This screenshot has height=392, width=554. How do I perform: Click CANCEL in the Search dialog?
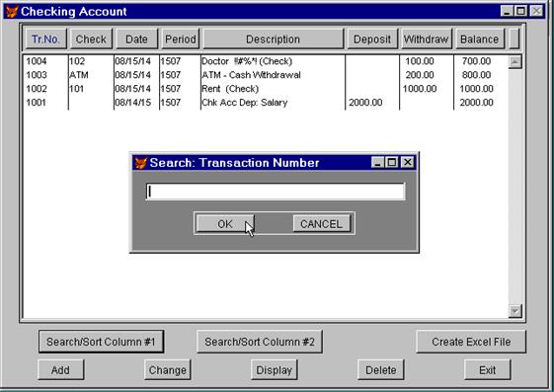321,224
